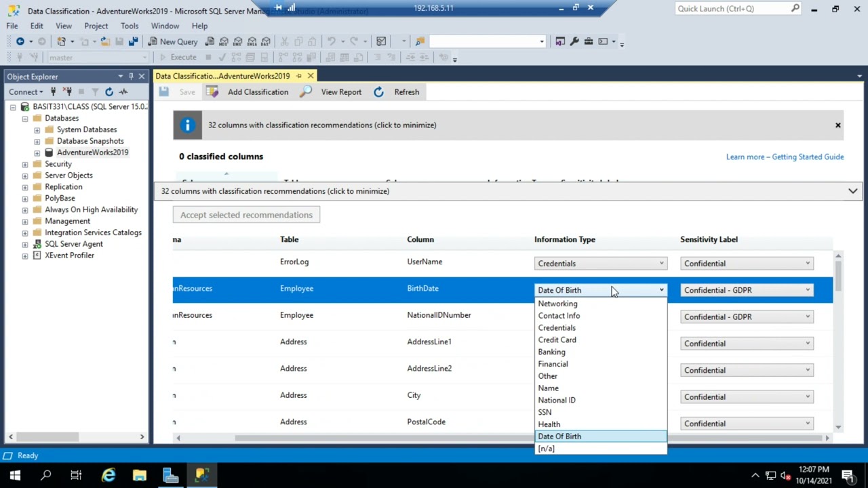The image size is (868, 488).
Task: Click the XMLA query icon in toolbar
Action: tap(252, 41)
